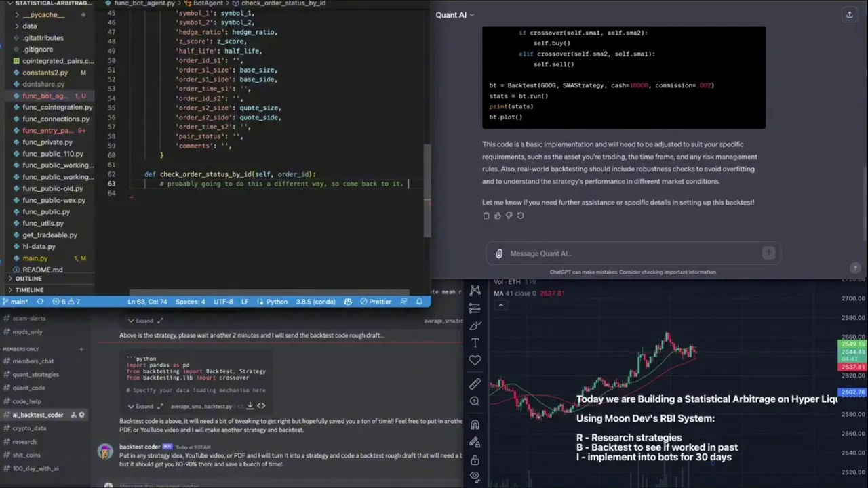Select the 3.8.5 (conda) interpreter in status bar
This screenshot has width=868, height=488.
click(x=315, y=302)
